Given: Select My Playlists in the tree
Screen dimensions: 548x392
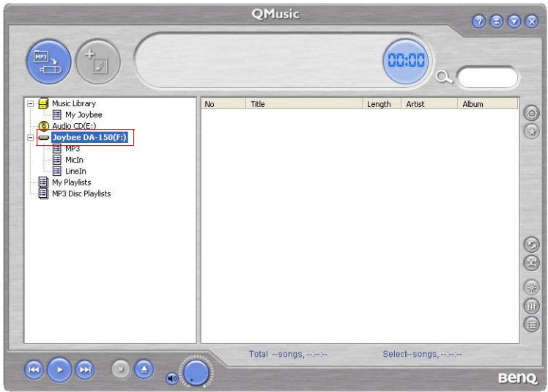Looking at the screenshot, I should [x=71, y=182].
